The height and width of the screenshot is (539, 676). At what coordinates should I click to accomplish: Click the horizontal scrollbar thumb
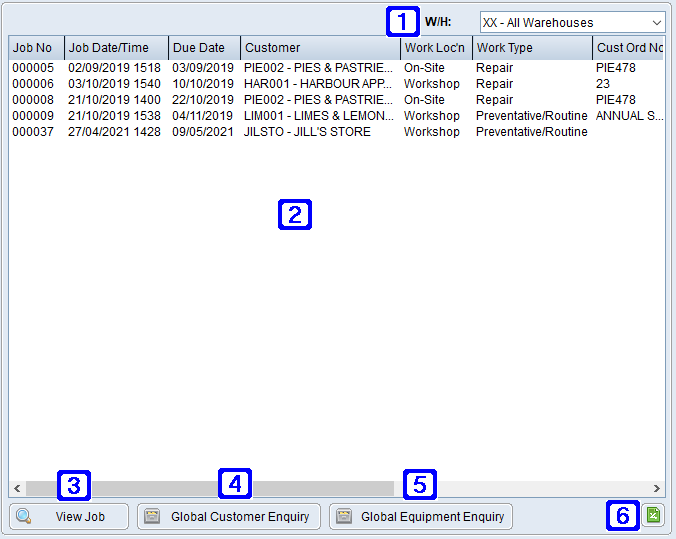point(210,488)
